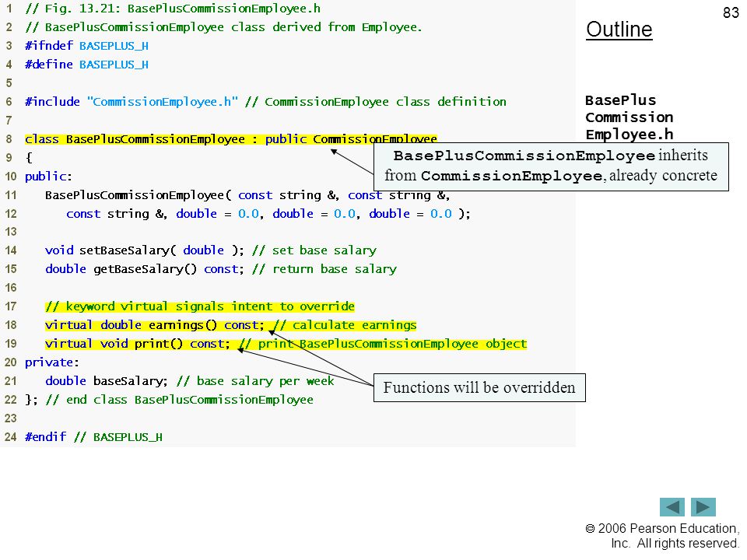The image size is (747, 560).
Task: Click 'class derived from Employee' comment line 2
Action: click(x=224, y=27)
